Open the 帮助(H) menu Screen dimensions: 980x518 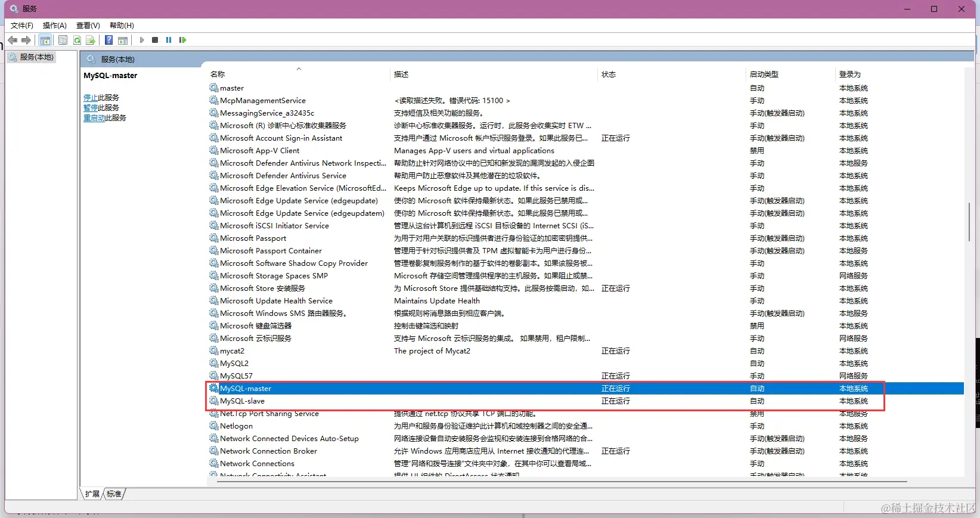[x=122, y=25]
